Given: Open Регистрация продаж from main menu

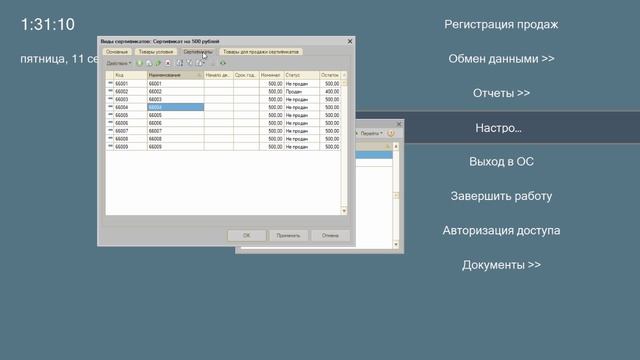Looking at the screenshot, I should tap(501, 24).
